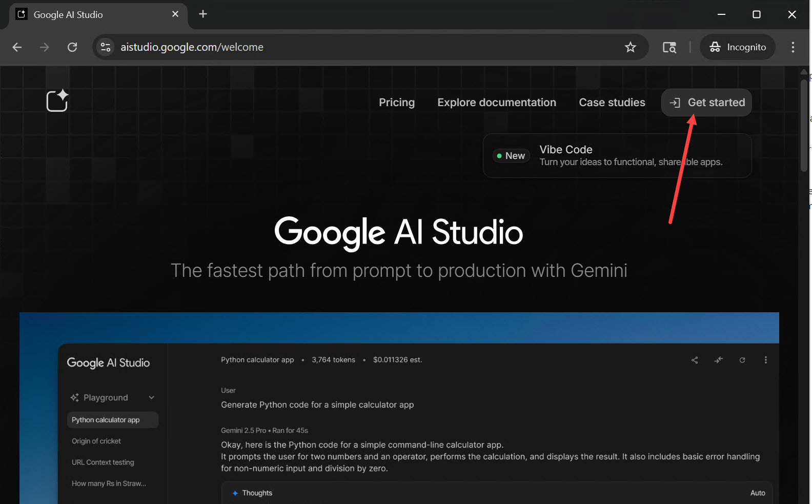Go back using the browser back arrow
This screenshot has width=812, height=504.
(17, 47)
